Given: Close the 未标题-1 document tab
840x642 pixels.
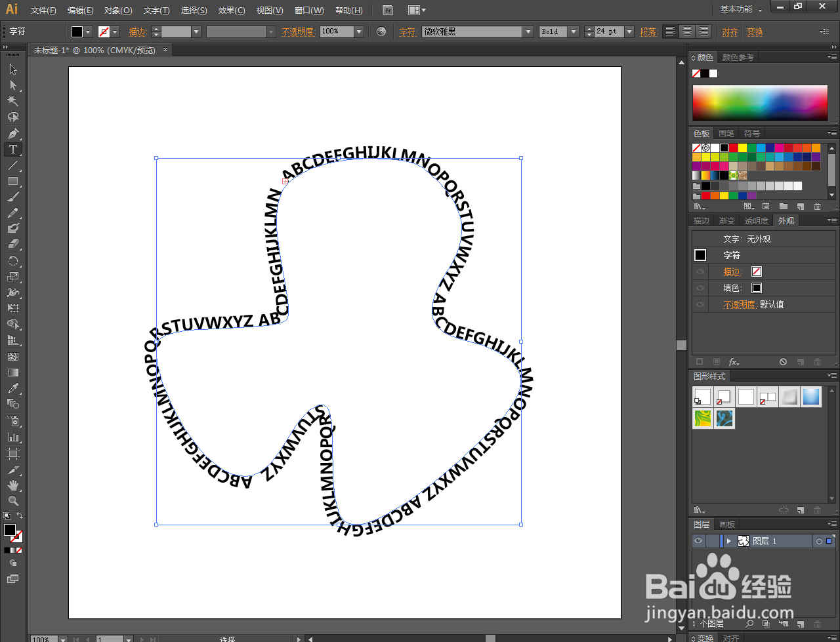Looking at the screenshot, I should [x=165, y=50].
